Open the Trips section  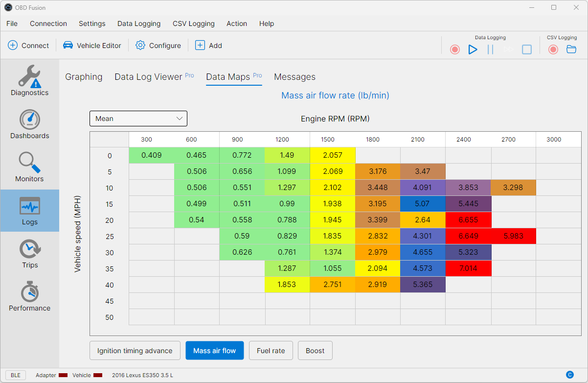click(x=29, y=253)
